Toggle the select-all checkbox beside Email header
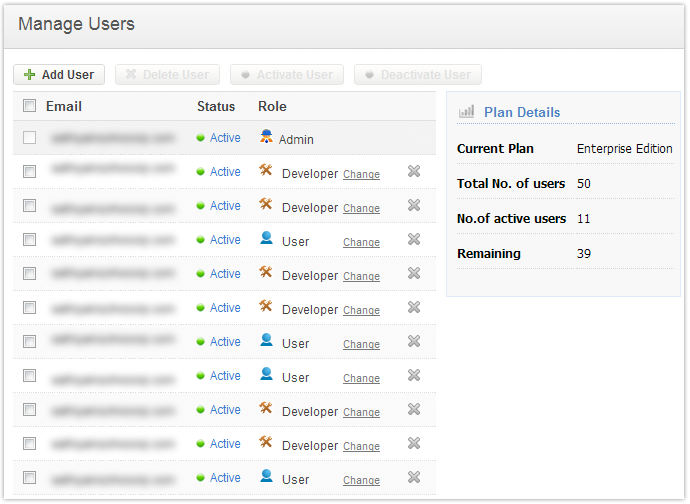The image size is (690, 504). coord(29,106)
